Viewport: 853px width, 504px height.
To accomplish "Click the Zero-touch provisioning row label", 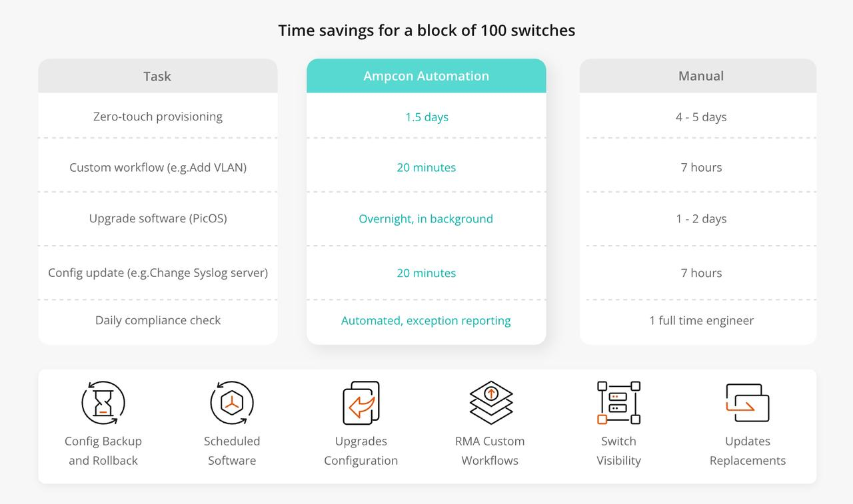I will [x=158, y=117].
